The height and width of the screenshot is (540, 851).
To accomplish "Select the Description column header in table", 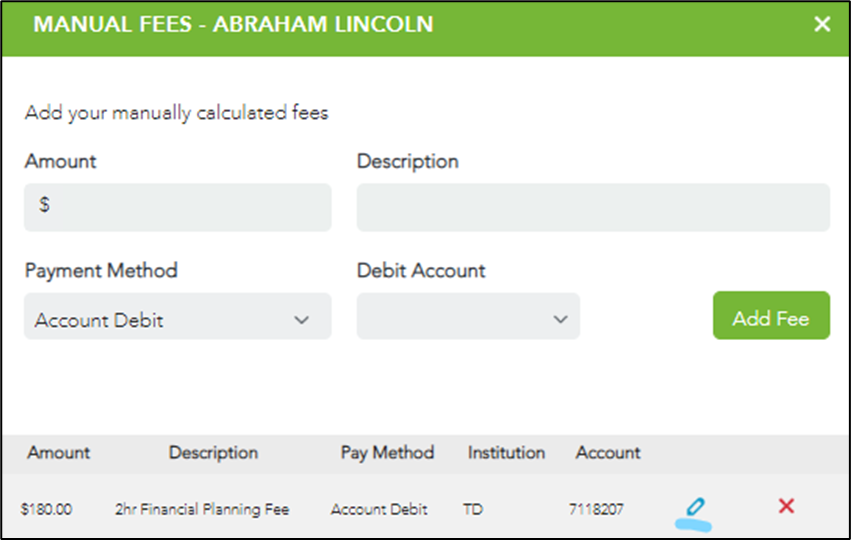I will coord(213,453).
